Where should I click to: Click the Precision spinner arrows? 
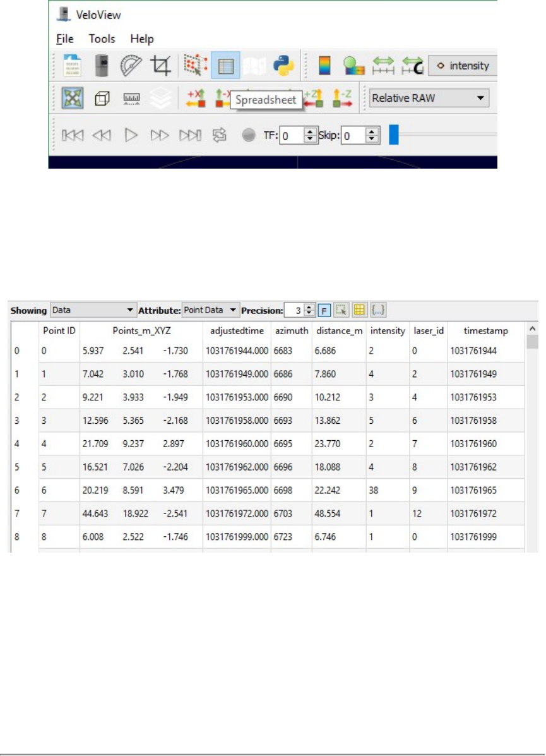310,310
